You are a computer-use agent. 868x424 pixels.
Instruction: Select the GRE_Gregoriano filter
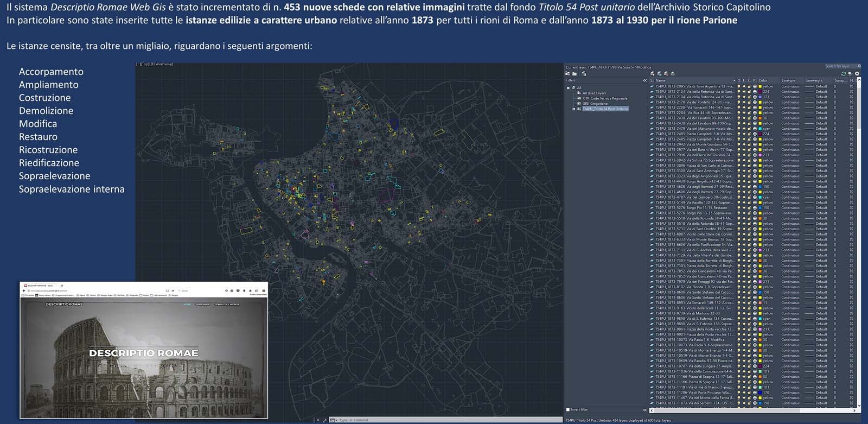(595, 104)
